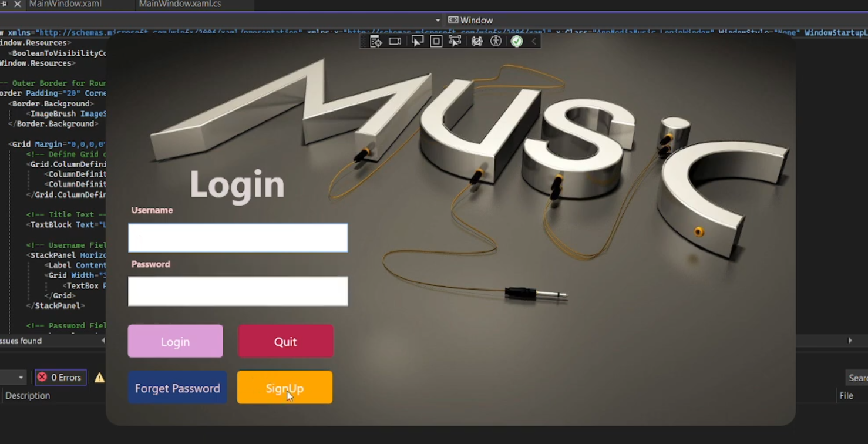Viewport: 868px width, 444px height.
Task: Toggle Display Layout Adorners icon
Action: point(436,42)
